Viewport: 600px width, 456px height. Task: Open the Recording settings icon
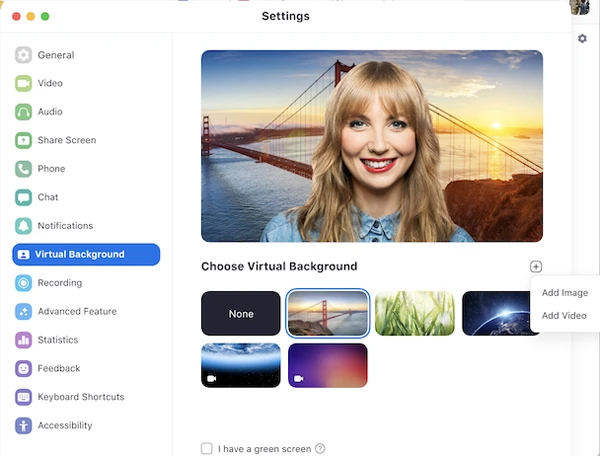pyautogui.click(x=23, y=283)
